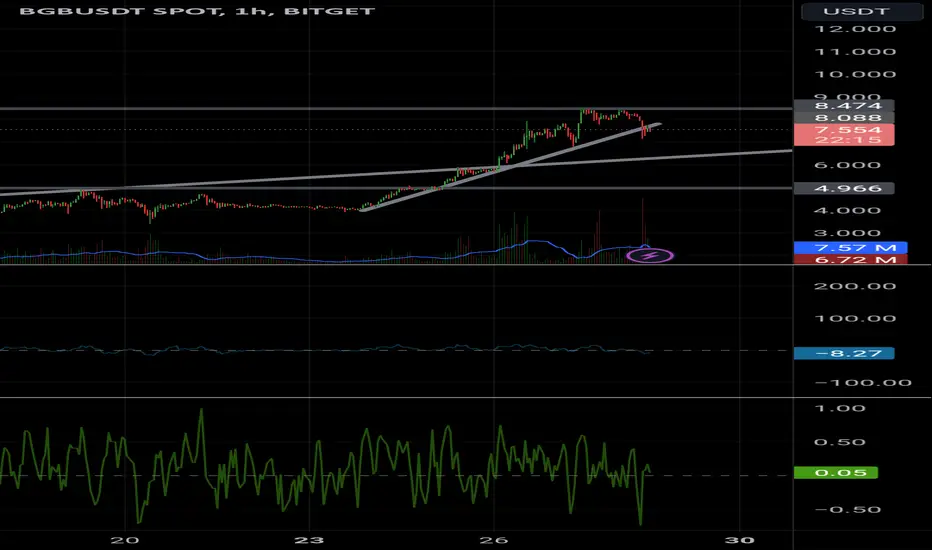The width and height of the screenshot is (932, 550).
Task: Click the 12.000 price axis label
Action: 855,29
